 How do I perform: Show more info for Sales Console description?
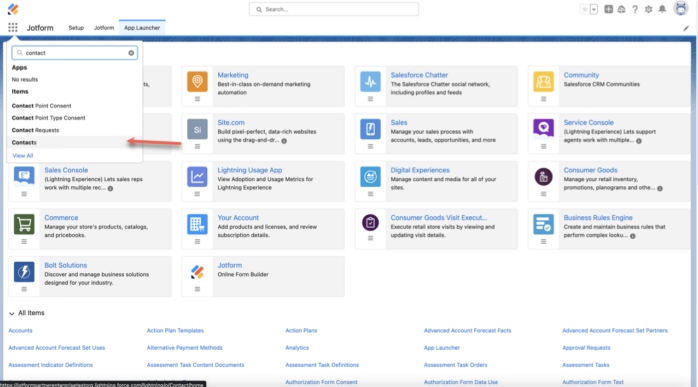tap(110, 188)
